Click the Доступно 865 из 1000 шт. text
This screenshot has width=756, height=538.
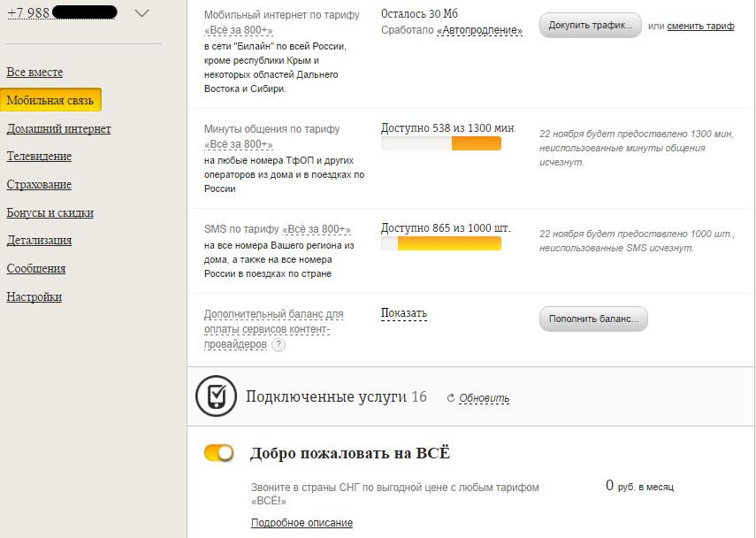coord(446,228)
